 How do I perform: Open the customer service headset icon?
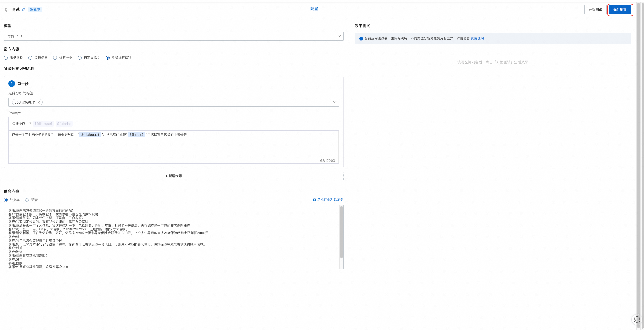point(637,320)
